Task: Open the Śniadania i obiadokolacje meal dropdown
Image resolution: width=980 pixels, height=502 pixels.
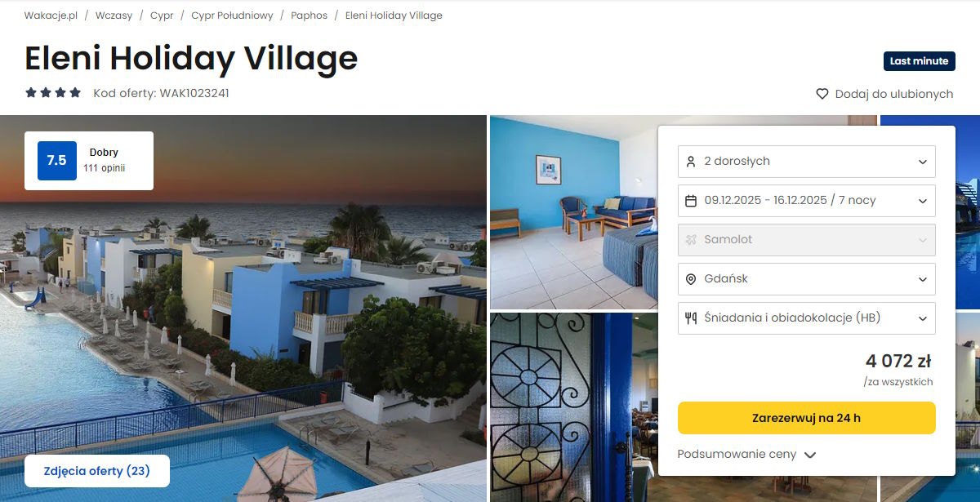Action: [807, 318]
